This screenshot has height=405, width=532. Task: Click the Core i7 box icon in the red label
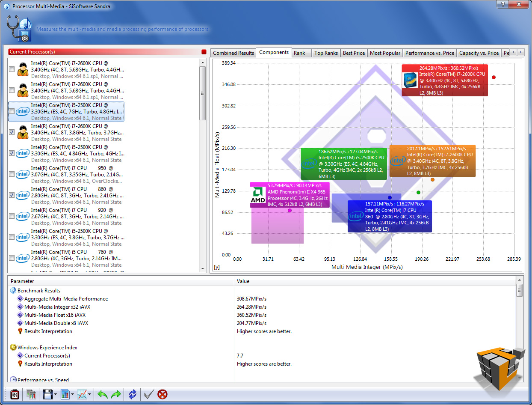click(410, 80)
